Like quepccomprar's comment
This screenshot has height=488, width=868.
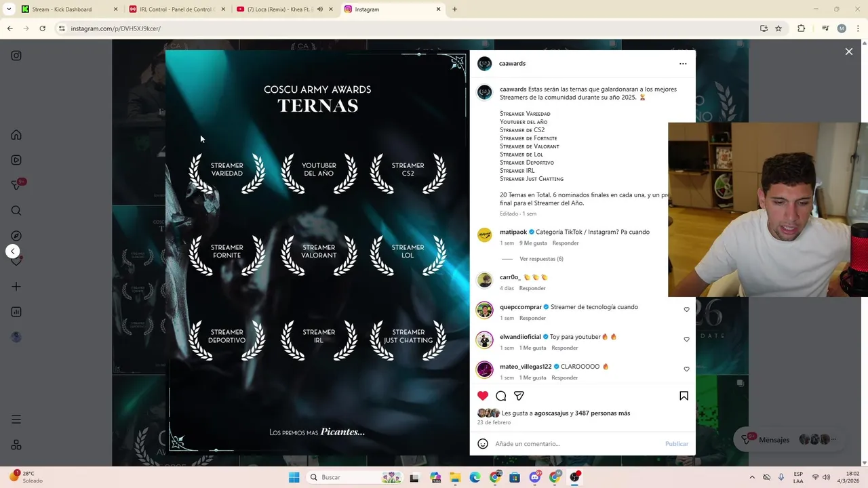[x=686, y=310]
